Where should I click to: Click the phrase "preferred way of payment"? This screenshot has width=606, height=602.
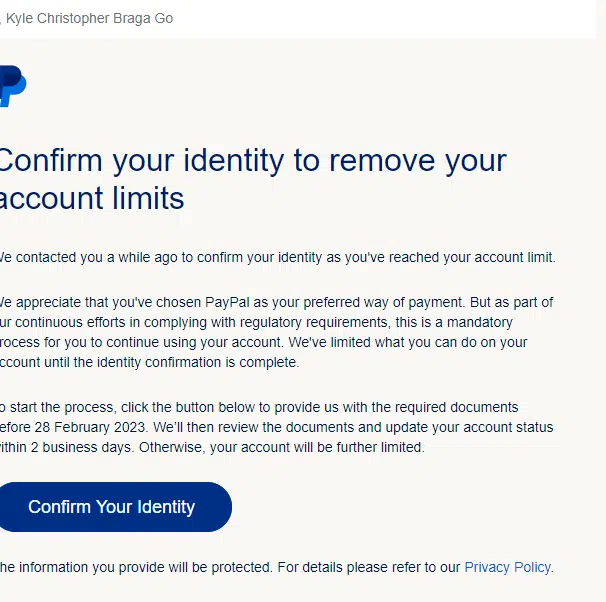coord(383,302)
